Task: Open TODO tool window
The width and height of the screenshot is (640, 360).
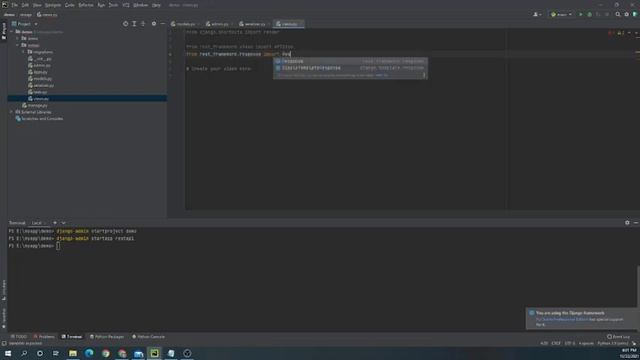Action: point(18,337)
